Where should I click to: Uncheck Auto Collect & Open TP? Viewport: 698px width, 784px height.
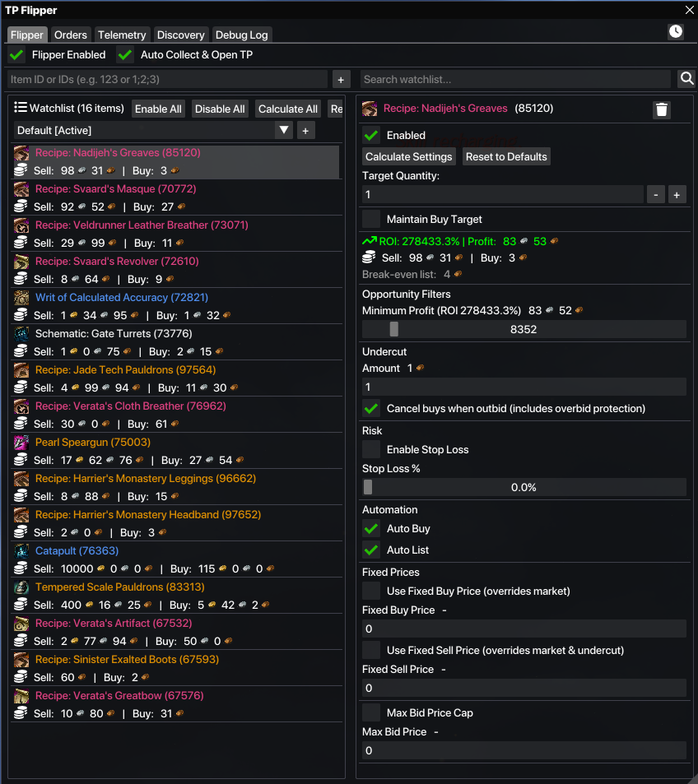(x=125, y=55)
